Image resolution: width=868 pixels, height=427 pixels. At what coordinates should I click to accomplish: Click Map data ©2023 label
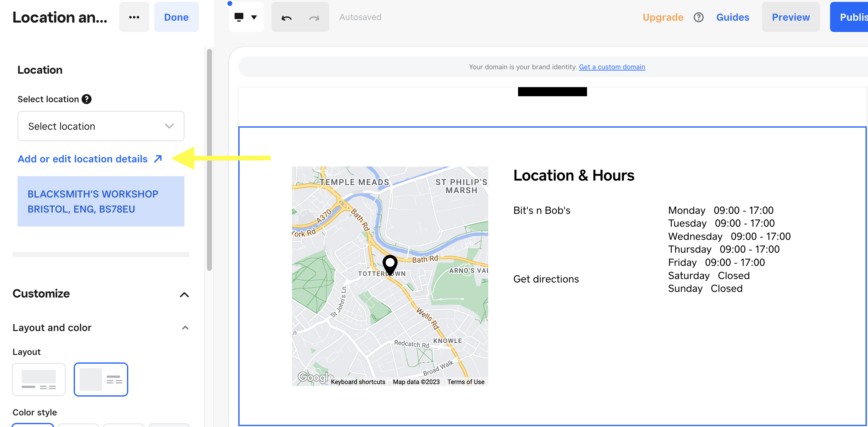pyautogui.click(x=416, y=382)
